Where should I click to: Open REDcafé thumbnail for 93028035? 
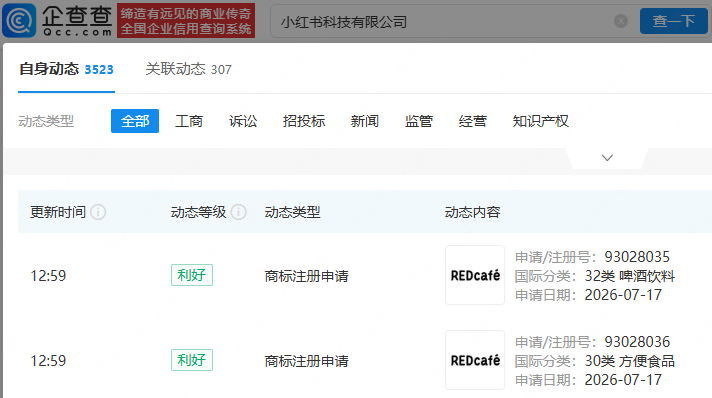475,275
